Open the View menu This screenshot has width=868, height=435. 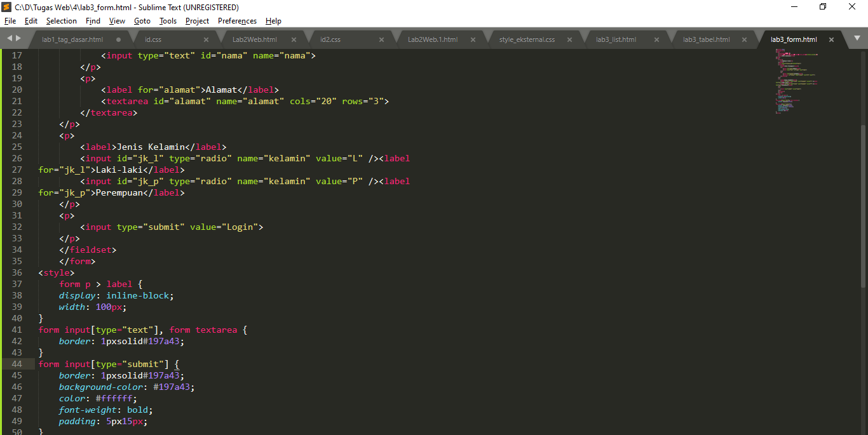[117, 21]
